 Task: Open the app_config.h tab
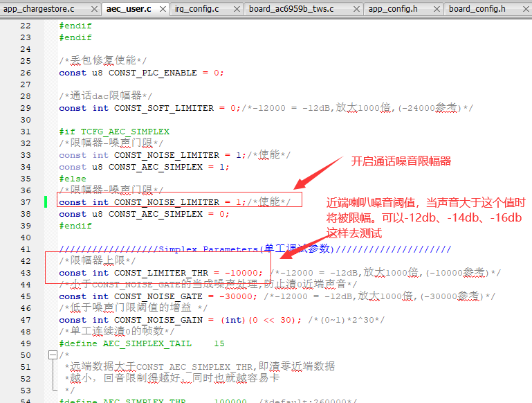(393, 9)
